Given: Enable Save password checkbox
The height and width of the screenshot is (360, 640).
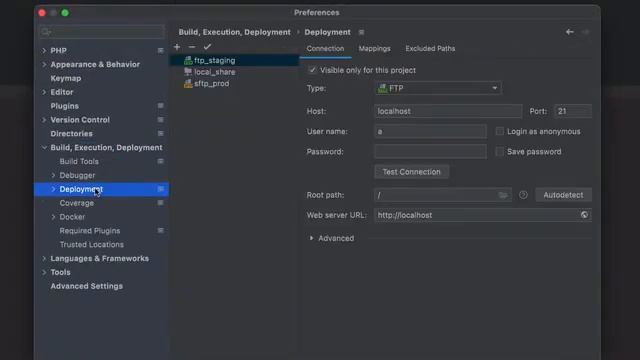Looking at the screenshot, I should pos(500,152).
